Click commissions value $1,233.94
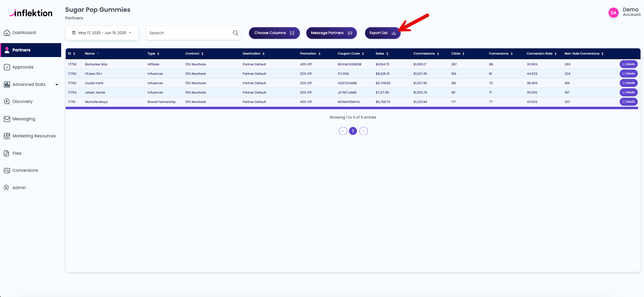 (420, 102)
